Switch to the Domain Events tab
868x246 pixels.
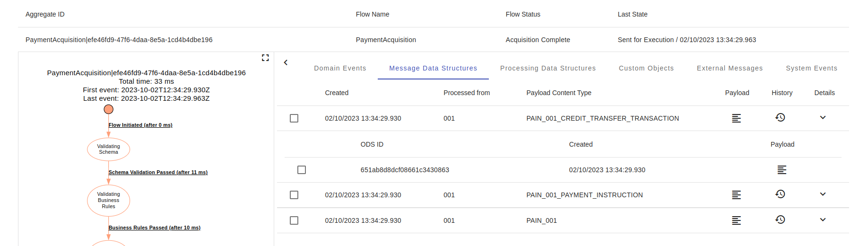340,68
